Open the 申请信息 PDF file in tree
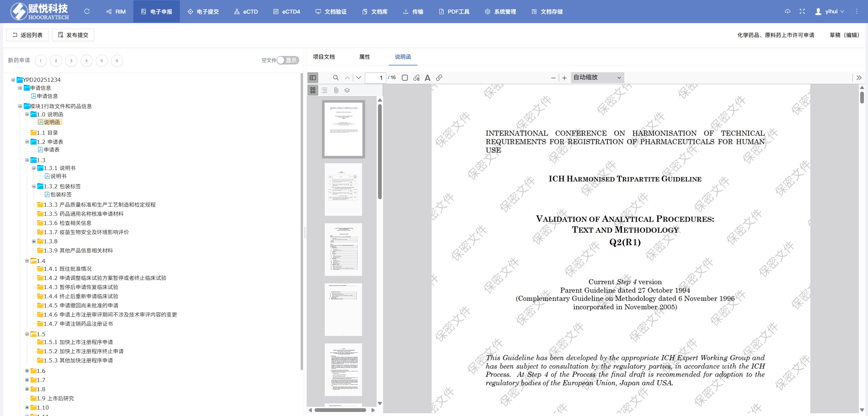The height and width of the screenshot is (416, 868). (44, 96)
